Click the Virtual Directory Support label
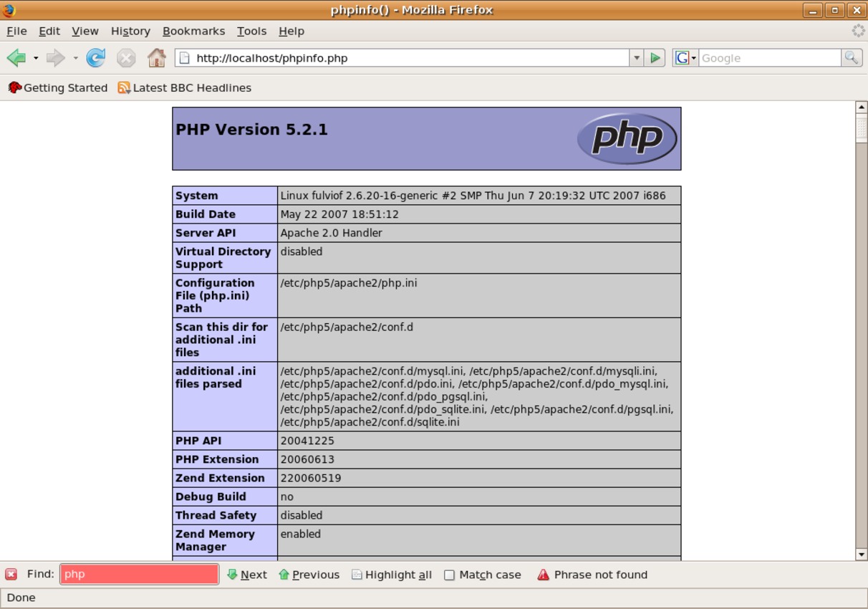The image size is (868, 609). 223,258
